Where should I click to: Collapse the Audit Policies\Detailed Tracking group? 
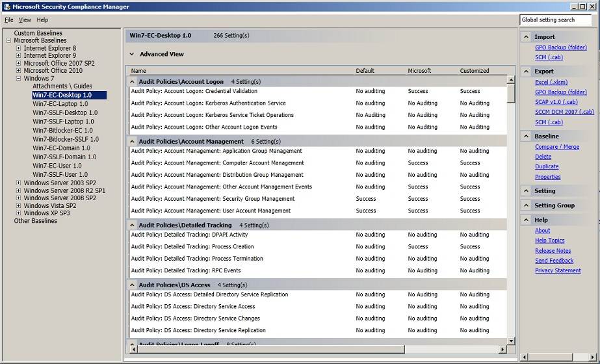click(133, 226)
